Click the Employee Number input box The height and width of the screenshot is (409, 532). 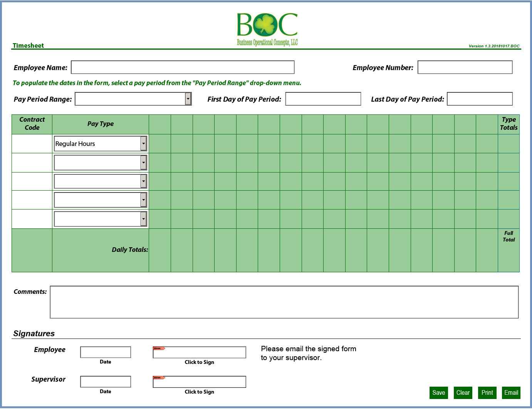(465, 67)
